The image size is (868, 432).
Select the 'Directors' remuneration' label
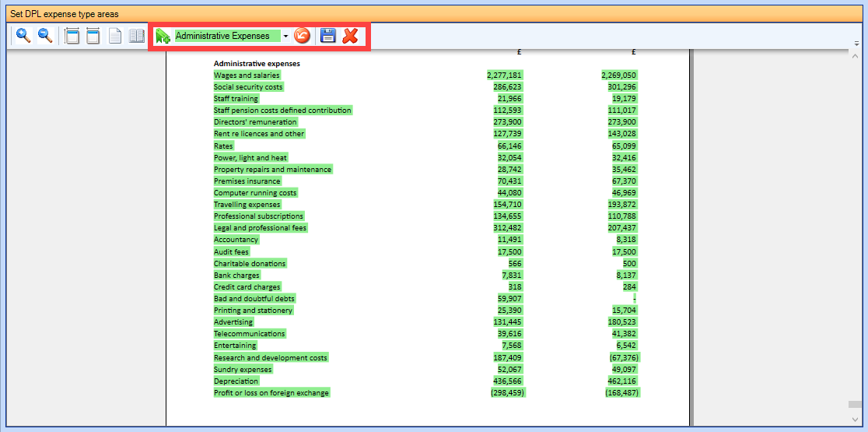255,122
